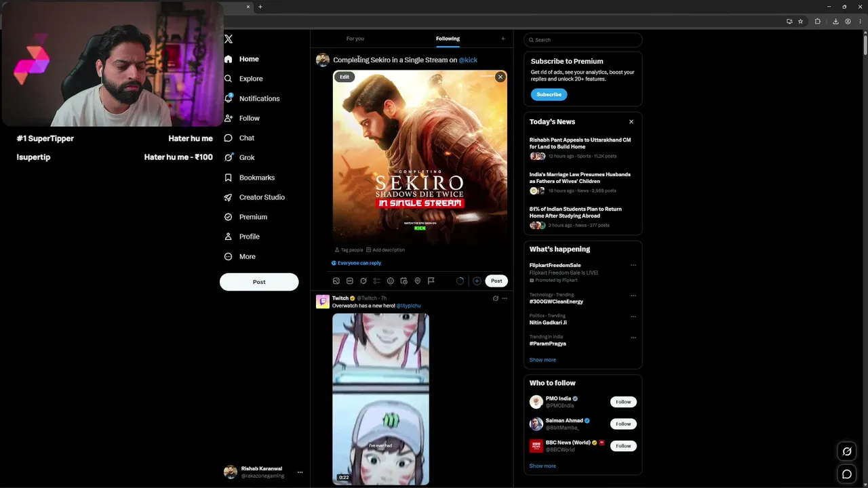Click the large Post button in sidebar
The height and width of the screenshot is (488, 868).
pyautogui.click(x=259, y=282)
